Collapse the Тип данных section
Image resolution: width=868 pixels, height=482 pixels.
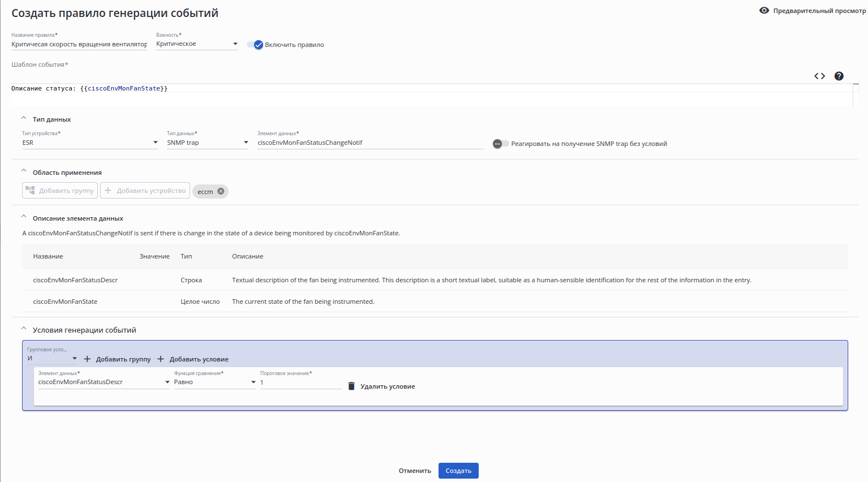24,119
